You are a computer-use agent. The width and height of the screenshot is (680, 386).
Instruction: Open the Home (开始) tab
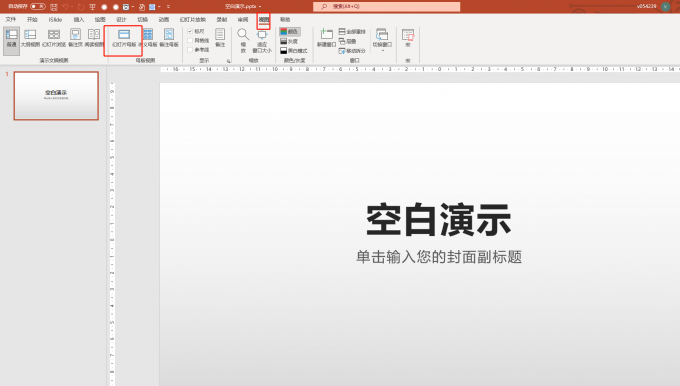[x=32, y=20]
